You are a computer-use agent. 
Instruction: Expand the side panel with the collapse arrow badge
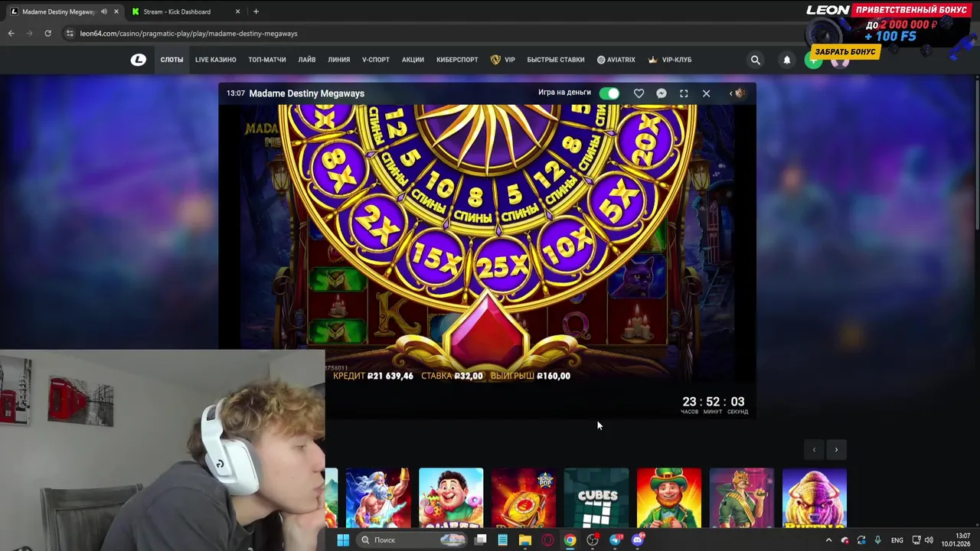click(x=737, y=93)
